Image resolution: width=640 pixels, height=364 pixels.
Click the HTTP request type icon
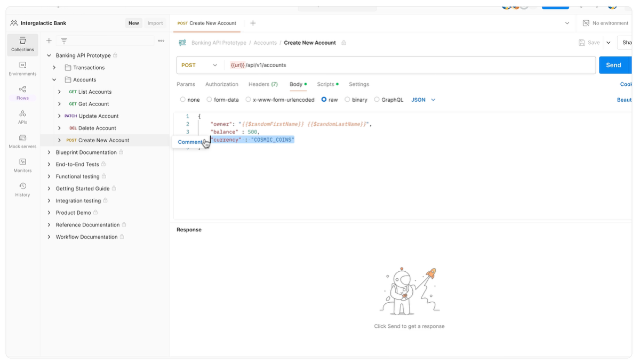pos(182,43)
